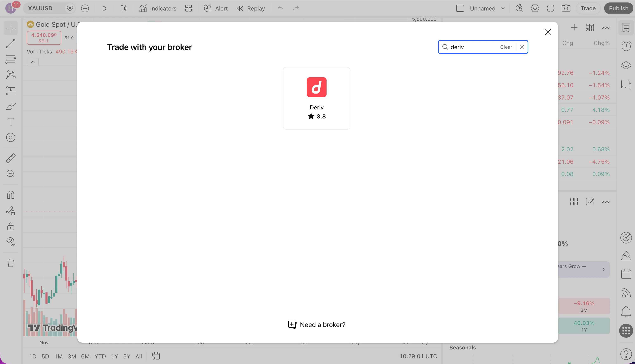The width and height of the screenshot is (635, 364).
Task: Click the Trade button
Action: pos(588,8)
